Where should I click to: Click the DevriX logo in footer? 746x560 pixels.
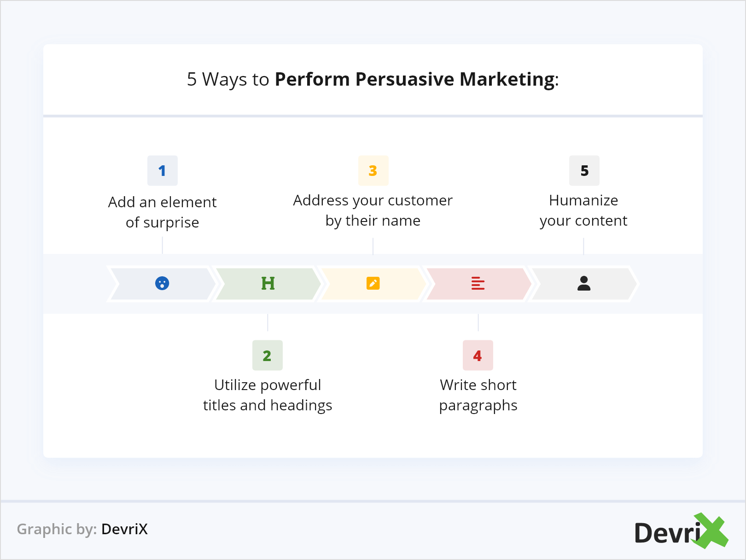(681, 532)
